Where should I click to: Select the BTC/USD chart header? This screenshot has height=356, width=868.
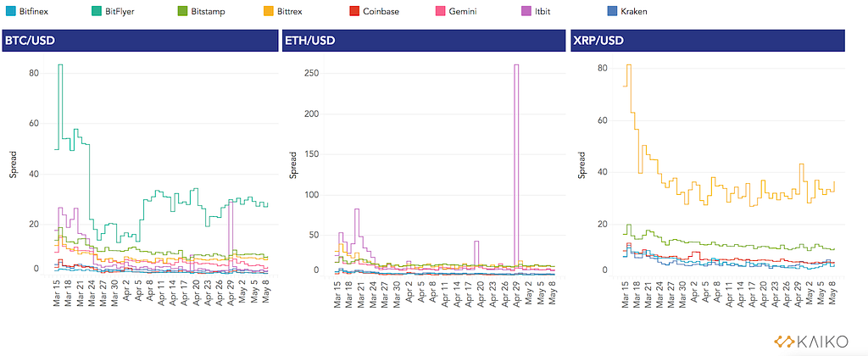(x=140, y=41)
